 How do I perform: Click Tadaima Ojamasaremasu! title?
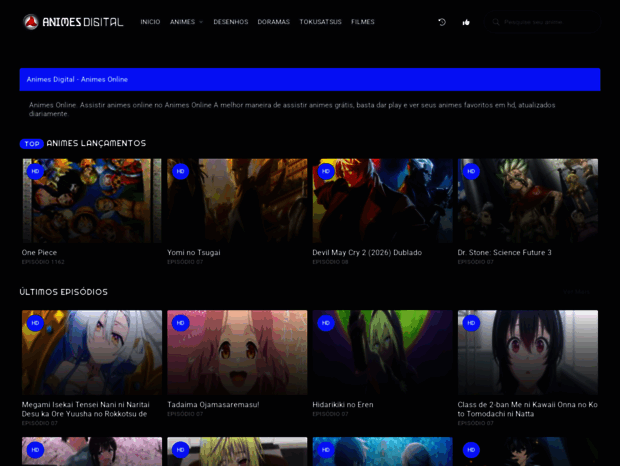click(x=213, y=405)
